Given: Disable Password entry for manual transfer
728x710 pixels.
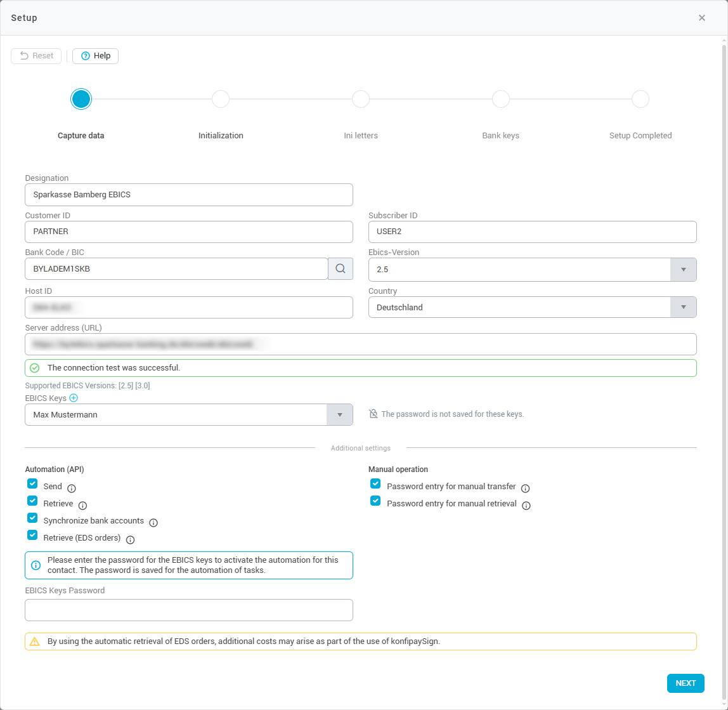Looking at the screenshot, I should (375, 483).
